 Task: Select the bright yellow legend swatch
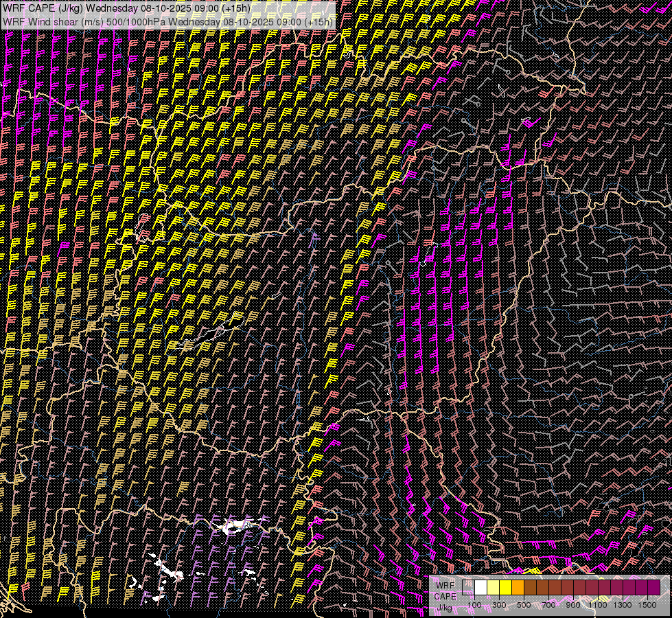pyautogui.click(x=505, y=587)
